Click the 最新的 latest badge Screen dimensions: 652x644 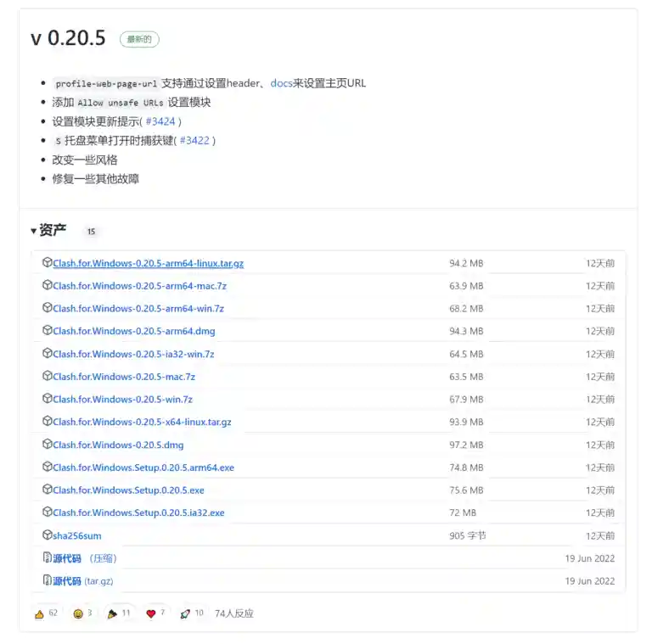[x=139, y=39]
